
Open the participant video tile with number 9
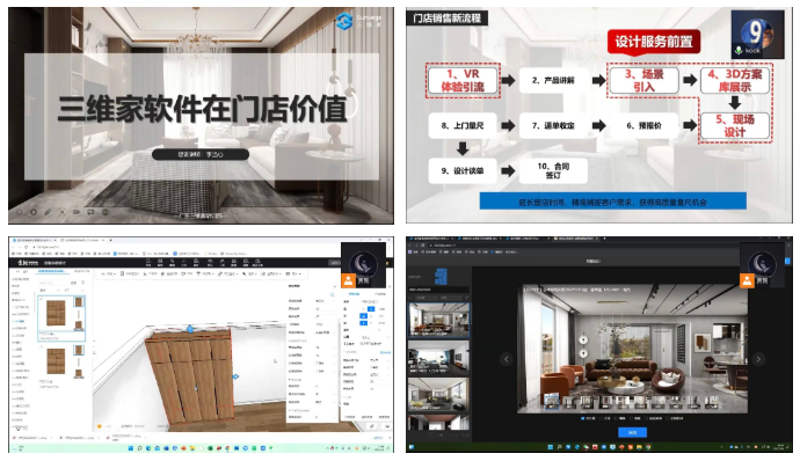point(758,35)
